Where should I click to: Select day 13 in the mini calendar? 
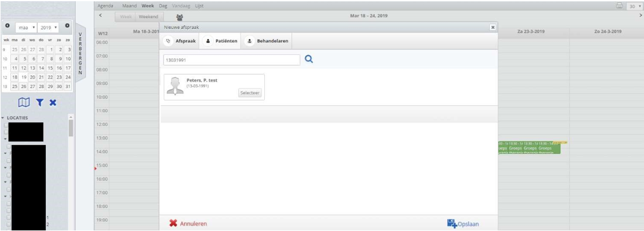coord(33,68)
